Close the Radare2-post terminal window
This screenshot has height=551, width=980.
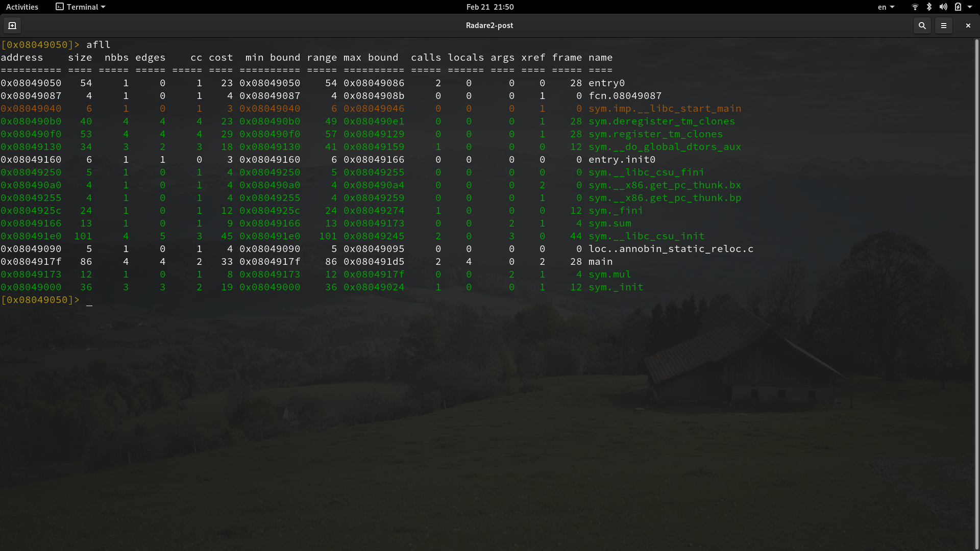point(968,25)
